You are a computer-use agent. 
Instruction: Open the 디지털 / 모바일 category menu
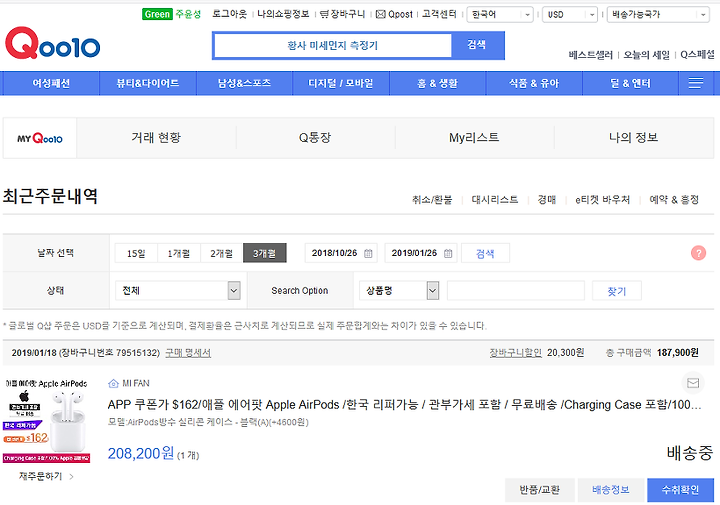click(x=341, y=83)
